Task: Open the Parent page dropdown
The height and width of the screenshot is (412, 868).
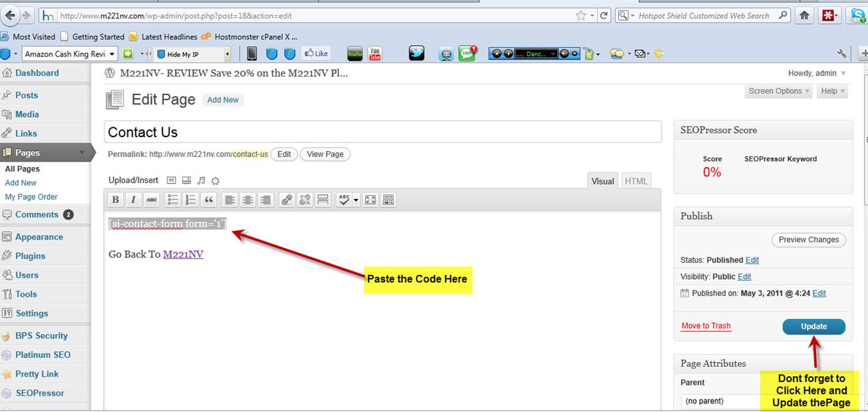Action: (720, 401)
